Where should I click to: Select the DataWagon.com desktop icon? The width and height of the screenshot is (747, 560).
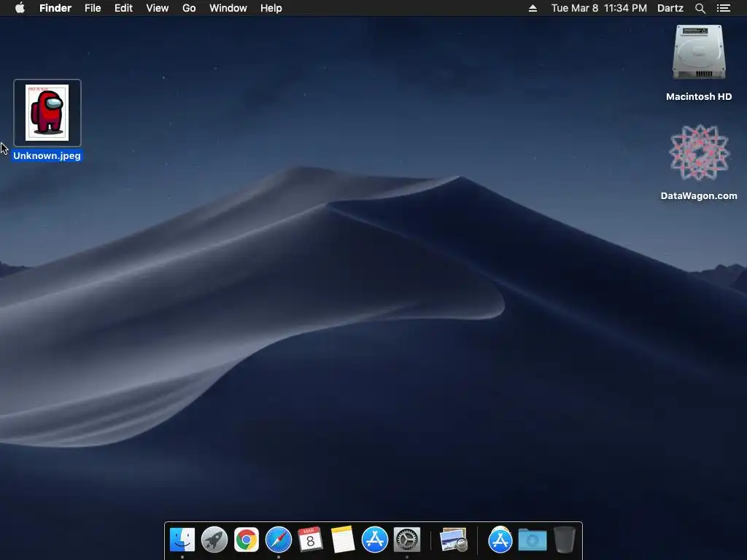[699, 153]
